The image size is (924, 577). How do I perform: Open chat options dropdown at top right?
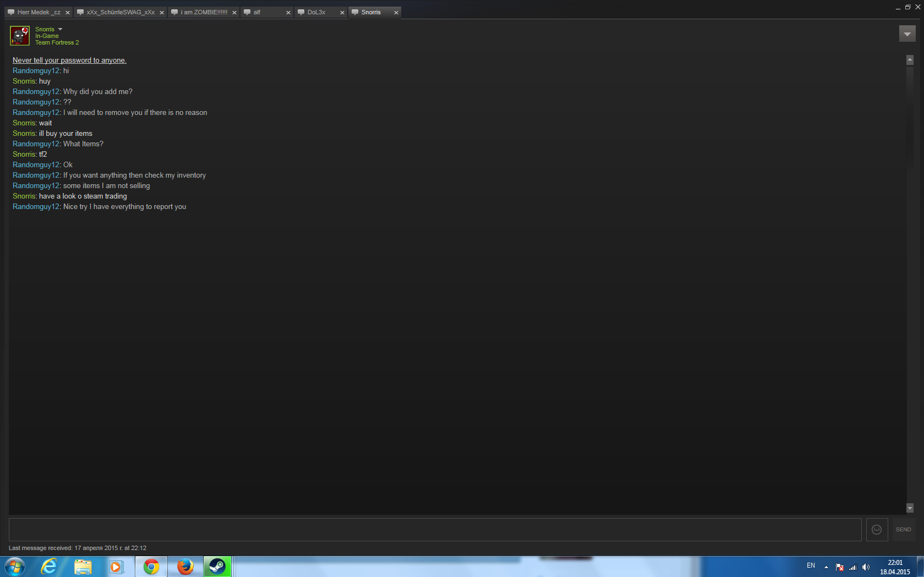pos(907,34)
